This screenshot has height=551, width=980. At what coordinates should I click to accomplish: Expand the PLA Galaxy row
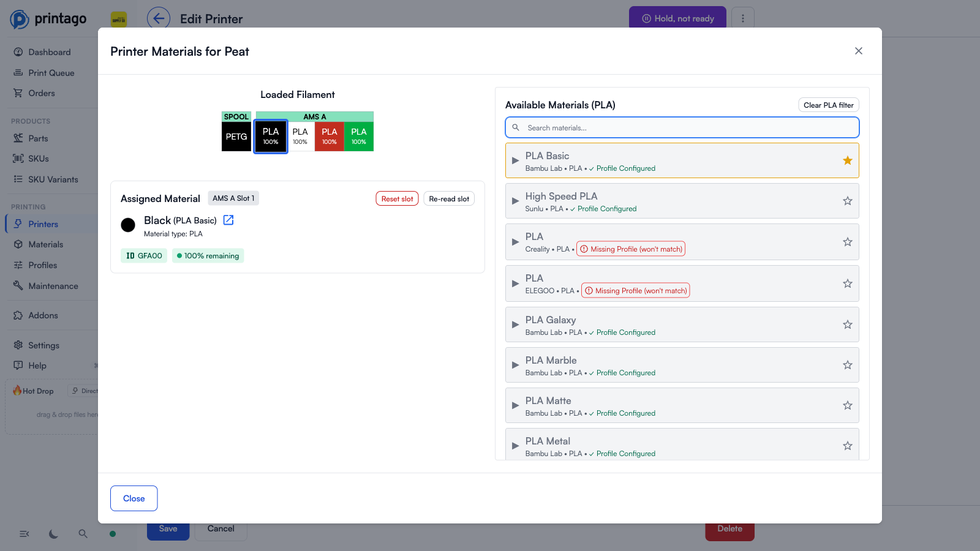click(x=515, y=324)
